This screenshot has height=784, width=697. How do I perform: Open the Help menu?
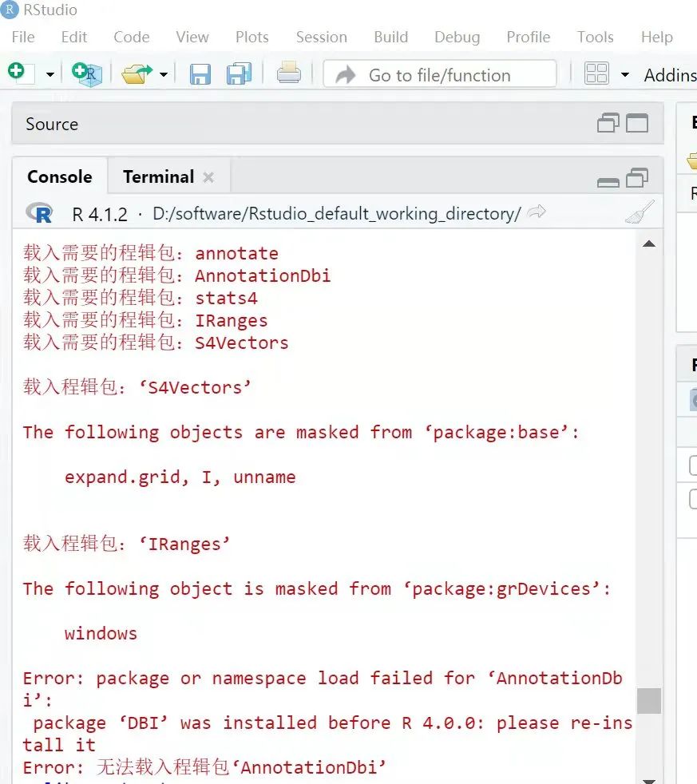[657, 37]
